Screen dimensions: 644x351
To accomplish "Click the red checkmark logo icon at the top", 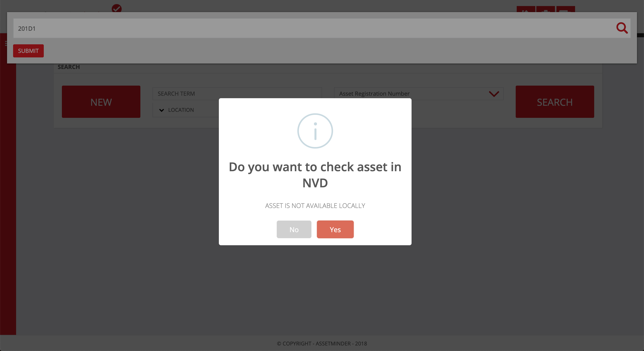I will coord(117,8).
